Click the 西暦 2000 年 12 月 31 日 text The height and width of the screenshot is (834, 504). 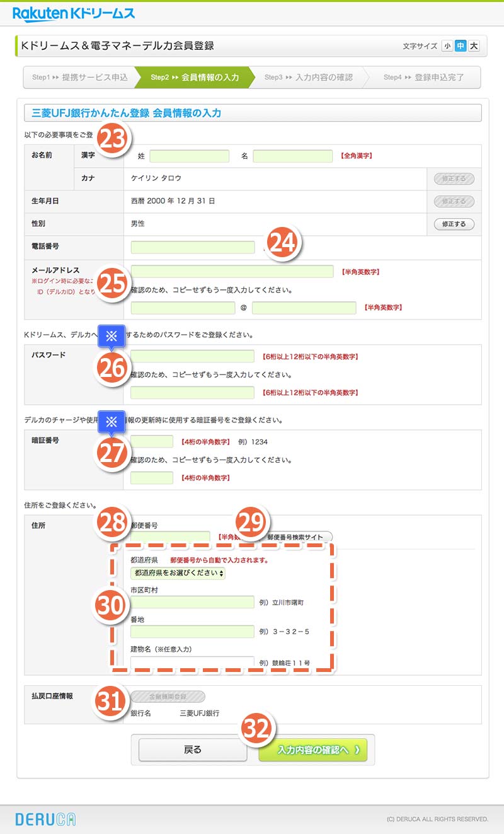click(173, 201)
